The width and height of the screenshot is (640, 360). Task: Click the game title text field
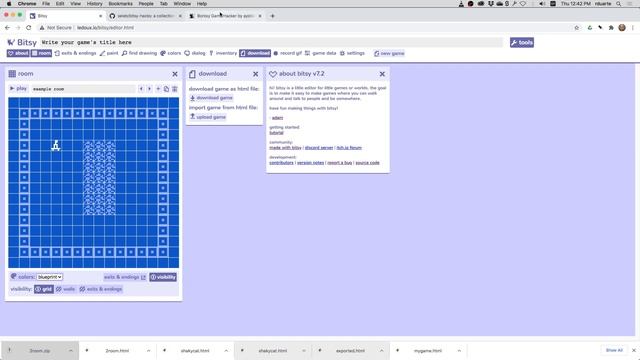click(x=271, y=42)
